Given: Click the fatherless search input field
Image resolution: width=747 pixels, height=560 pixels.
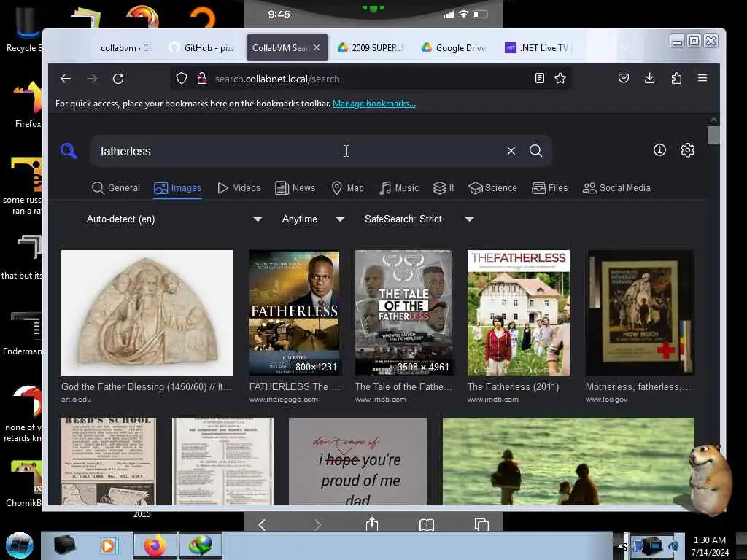Looking at the screenshot, I should pos(298,151).
